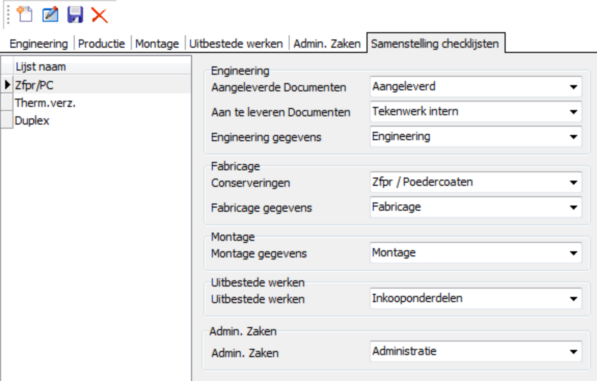
Task: Expand the Conserveringen dropdown
Action: 476,182
